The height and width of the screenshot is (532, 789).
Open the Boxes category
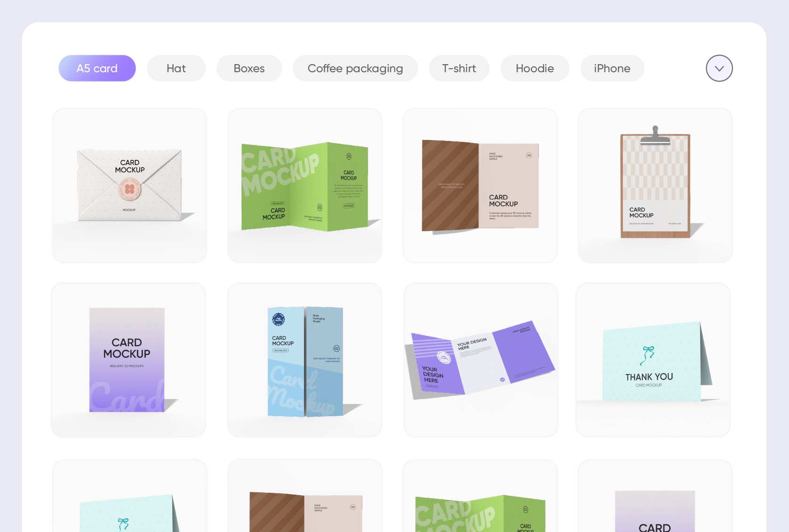point(249,68)
